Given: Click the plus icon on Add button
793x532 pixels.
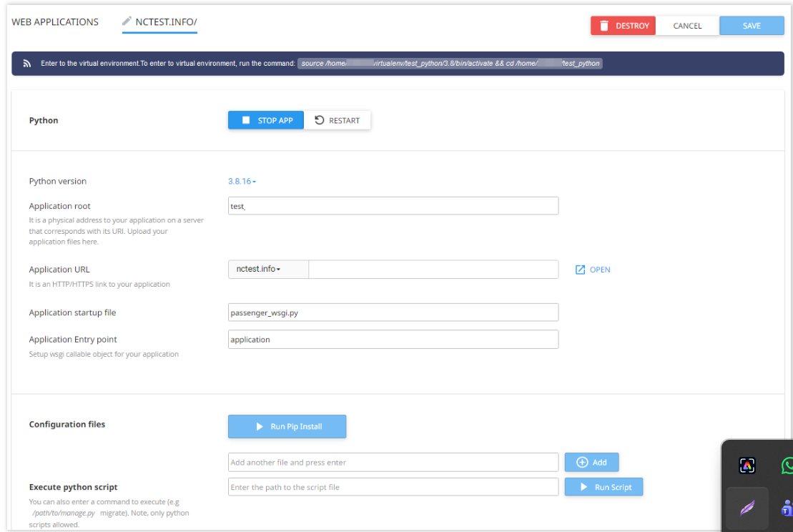Looking at the screenshot, I should (582, 462).
